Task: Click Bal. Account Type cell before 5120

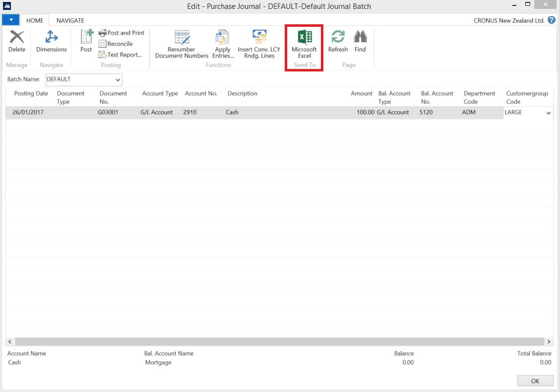Action: coord(393,112)
